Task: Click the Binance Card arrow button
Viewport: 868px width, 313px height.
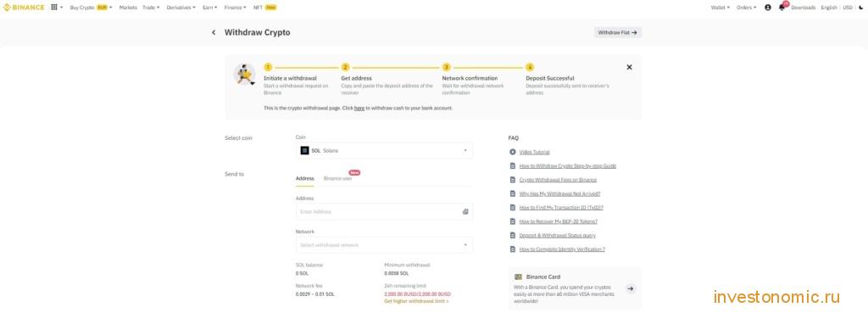Action: pyautogui.click(x=631, y=288)
